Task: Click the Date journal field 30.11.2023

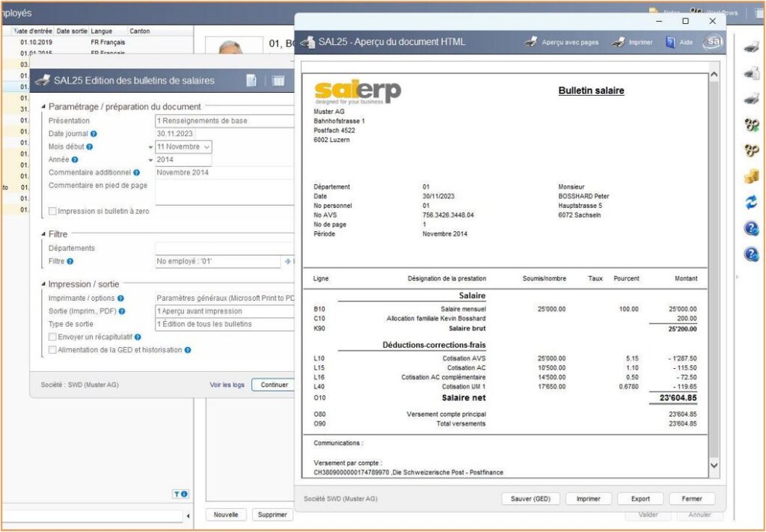Action: (175, 134)
